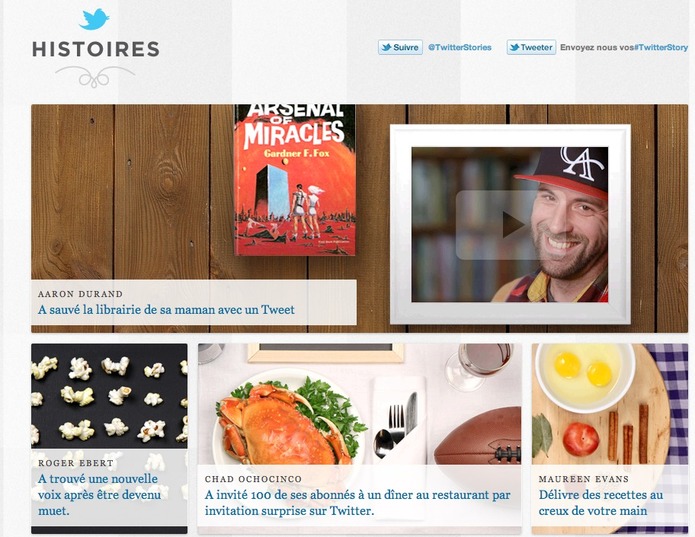Open the CHAD OCHOCINCO name label
The image size is (695, 537).
point(253,479)
